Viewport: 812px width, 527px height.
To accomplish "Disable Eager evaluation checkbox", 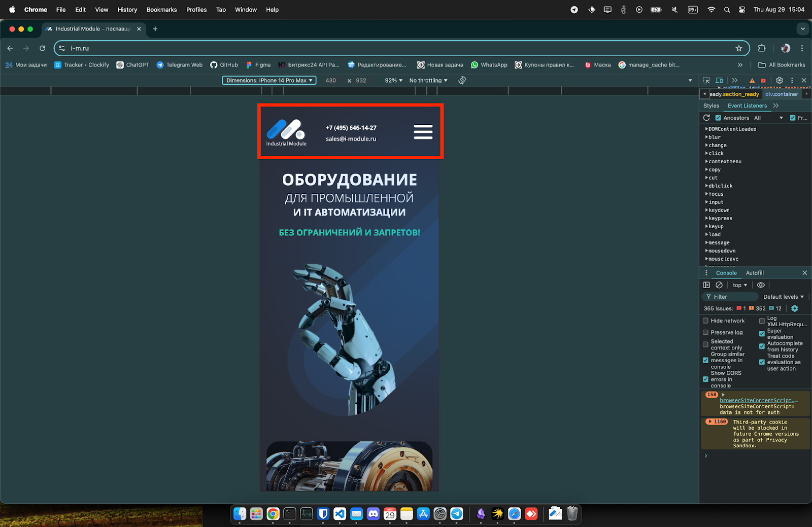I will tap(762, 334).
